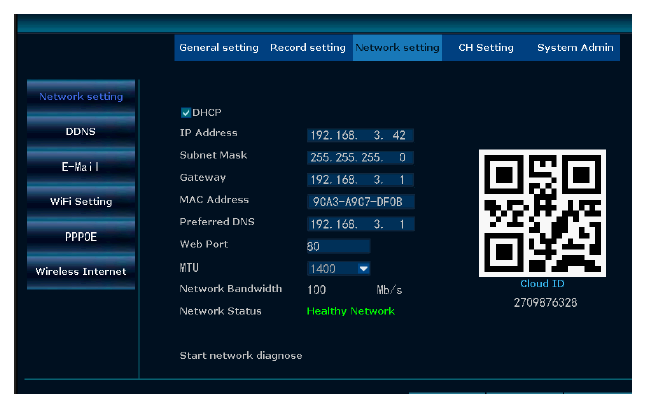Click the Subnet Mask label
The image size is (646, 408).
click(x=213, y=155)
